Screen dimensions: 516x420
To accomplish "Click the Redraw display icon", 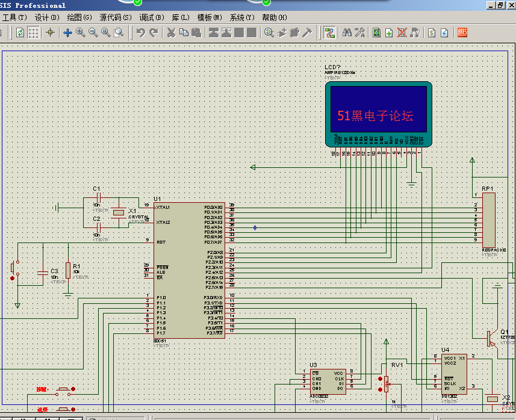I will click(20, 32).
